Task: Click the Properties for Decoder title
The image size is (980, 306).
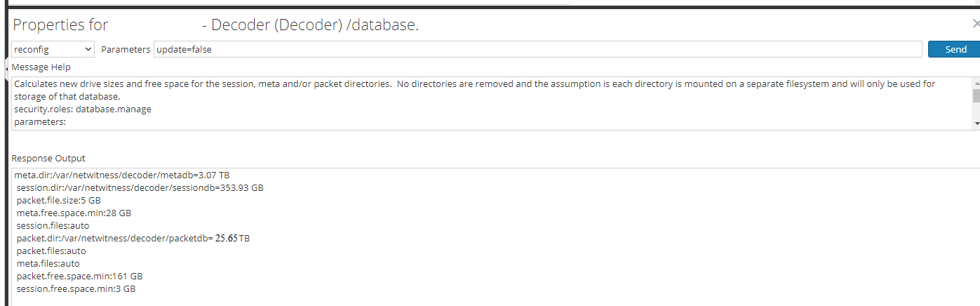Action: [x=215, y=25]
